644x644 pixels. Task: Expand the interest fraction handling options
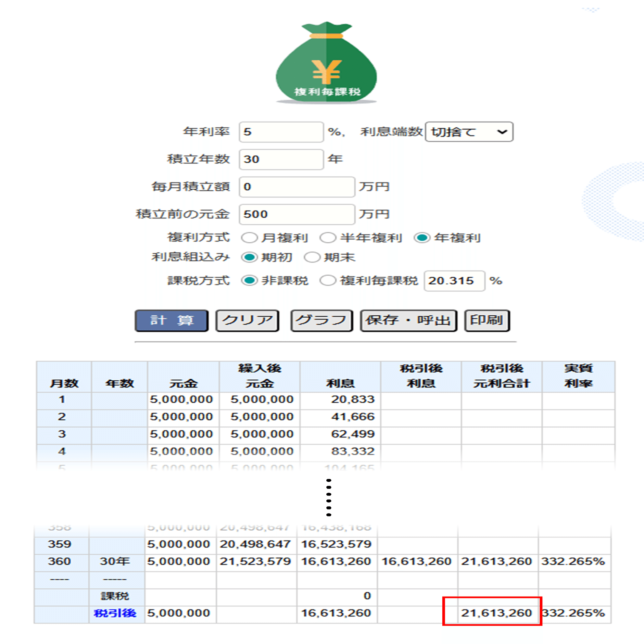[x=469, y=132]
